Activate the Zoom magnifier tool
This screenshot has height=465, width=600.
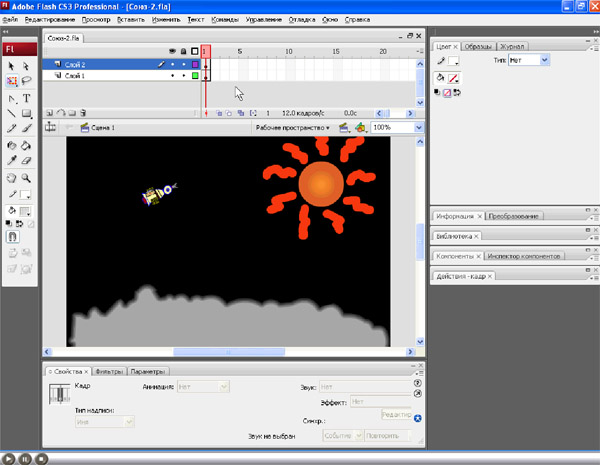point(27,176)
